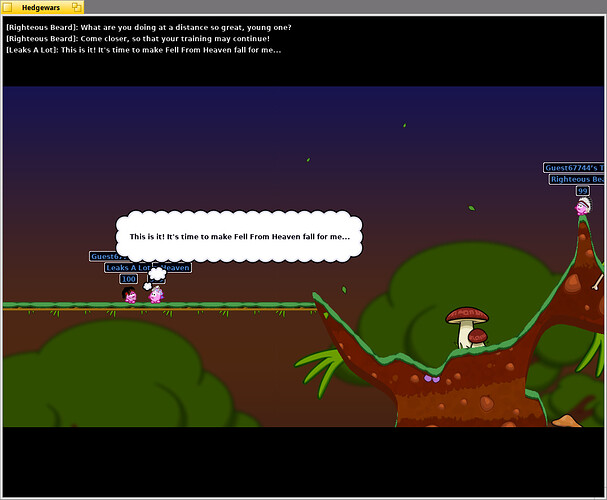Click the purple flower on the brown ground
Image resolution: width=607 pixels, height=500 pixels.
click(431, 378)
